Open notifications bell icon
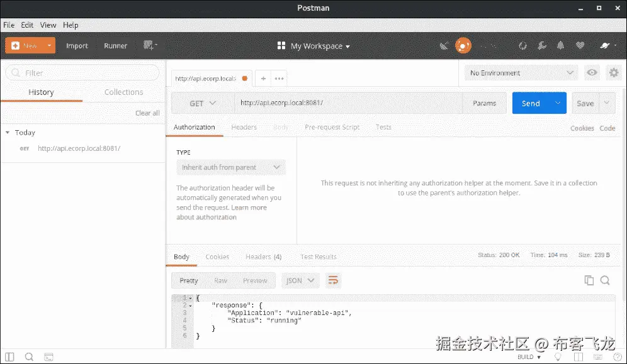Screen dimensions: 627x364 pos(561,46)
